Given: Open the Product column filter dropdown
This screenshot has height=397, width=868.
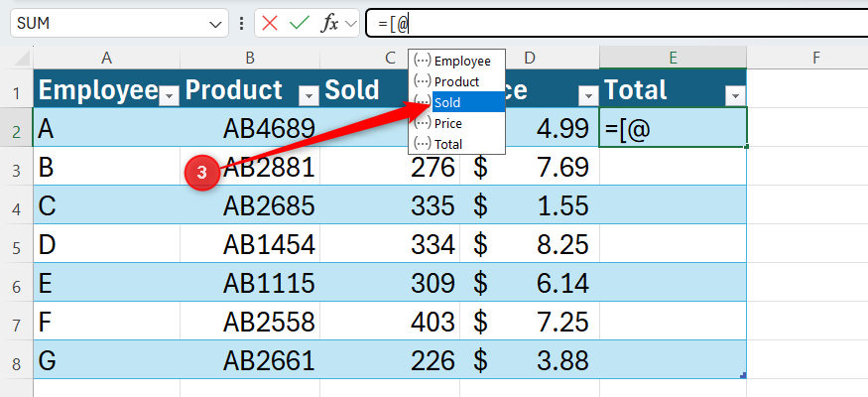Looking at the screenshot, I should tap(309, 97).
